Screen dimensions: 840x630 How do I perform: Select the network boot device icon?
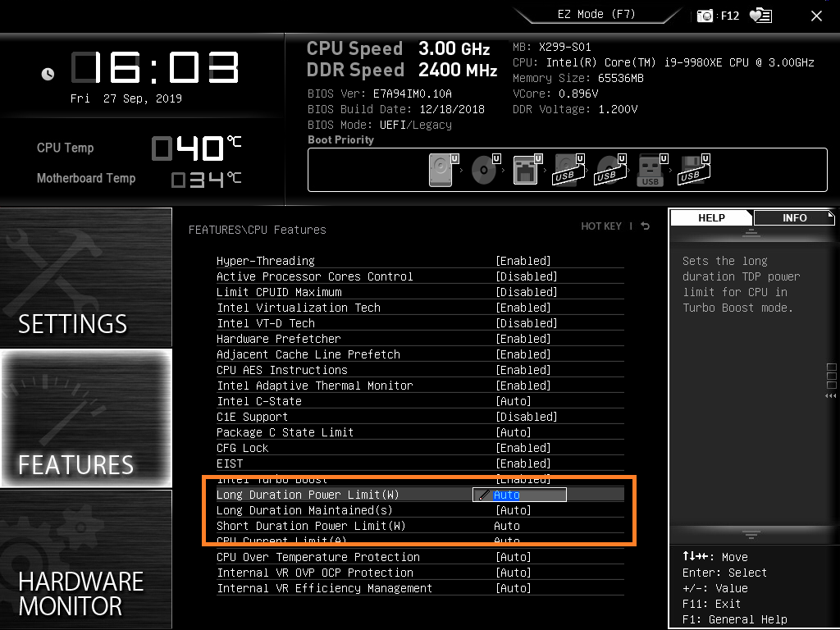(x=526, y=170)
